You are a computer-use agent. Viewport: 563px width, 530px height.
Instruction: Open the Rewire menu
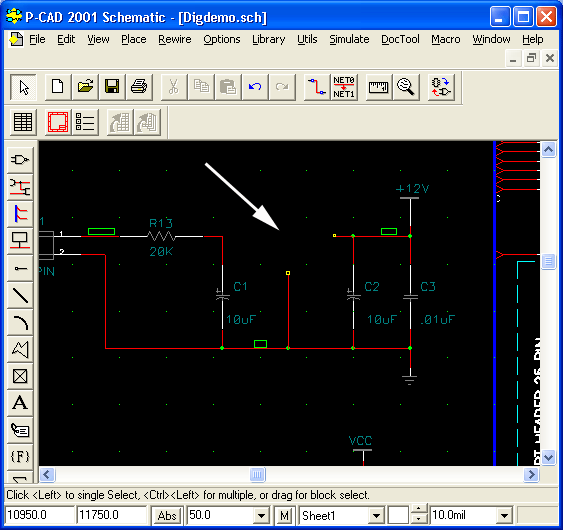click(x=175, y=39)
